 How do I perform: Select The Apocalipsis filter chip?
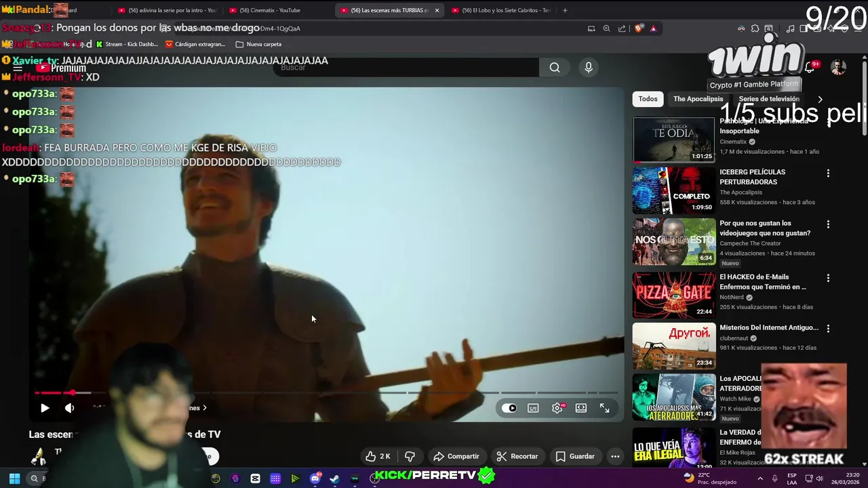point(698,99)
